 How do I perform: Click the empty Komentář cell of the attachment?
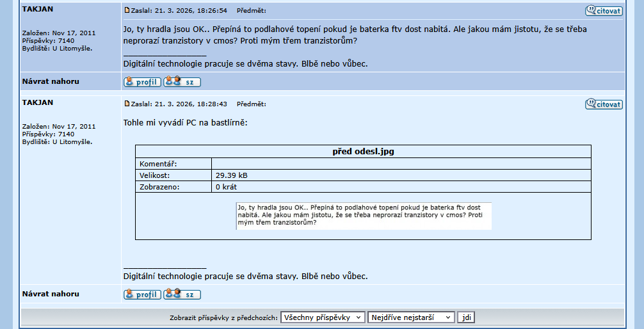click(x=401, y=164)
